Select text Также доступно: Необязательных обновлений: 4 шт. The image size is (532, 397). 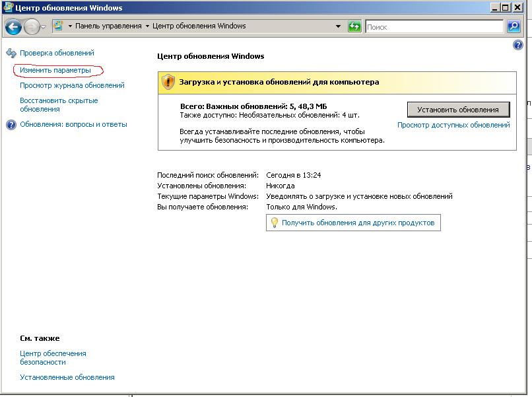pyautogui.click(x=269, y=115)
